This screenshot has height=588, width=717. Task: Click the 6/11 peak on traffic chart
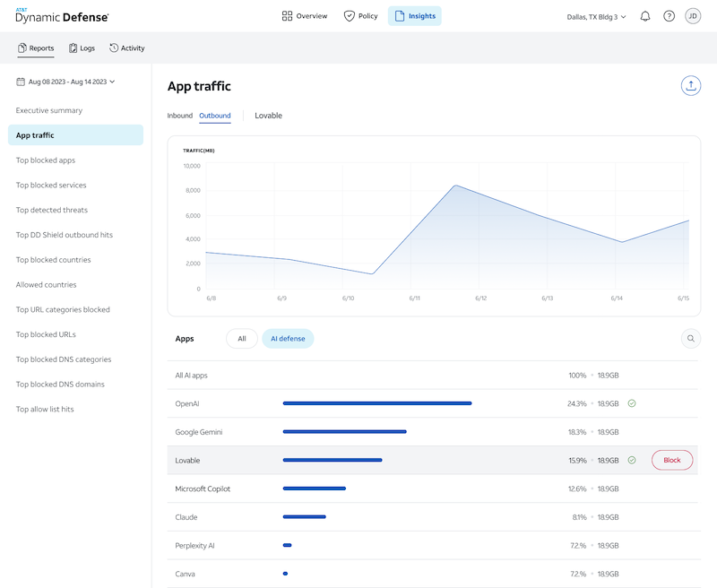tap(455, 186)
